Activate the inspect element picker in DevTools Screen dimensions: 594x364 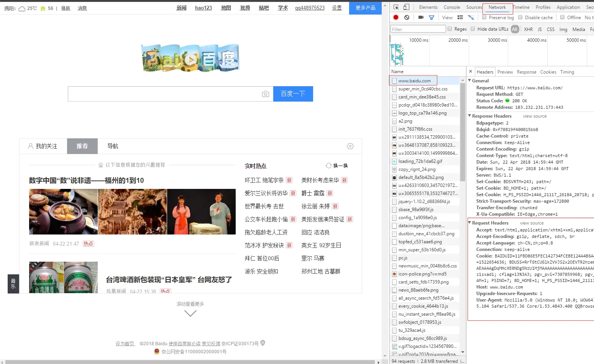click(x=396, y=7)
